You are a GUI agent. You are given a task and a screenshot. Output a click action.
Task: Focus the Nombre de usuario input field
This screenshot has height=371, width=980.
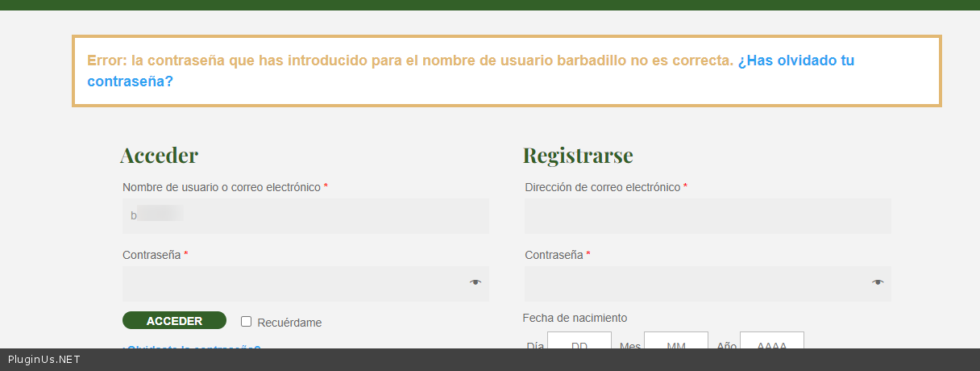pyautogui.click(x=305, y=216)
